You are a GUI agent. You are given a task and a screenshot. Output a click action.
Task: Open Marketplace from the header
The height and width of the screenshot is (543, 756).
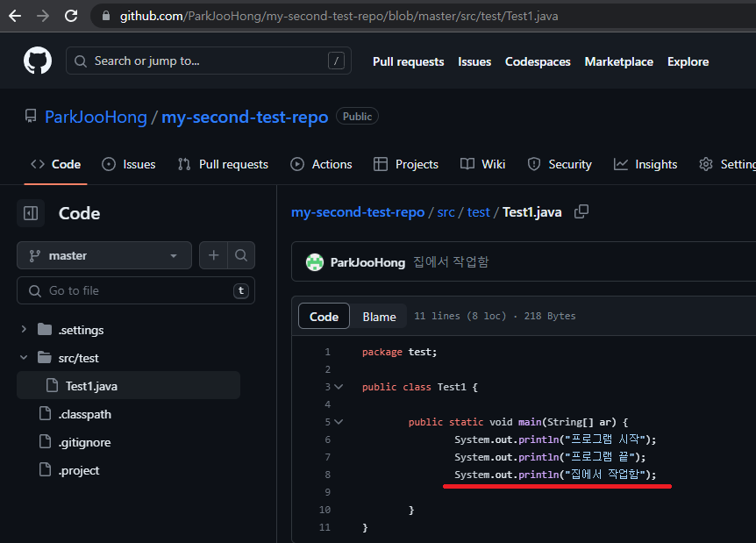(x=618, y=61)
